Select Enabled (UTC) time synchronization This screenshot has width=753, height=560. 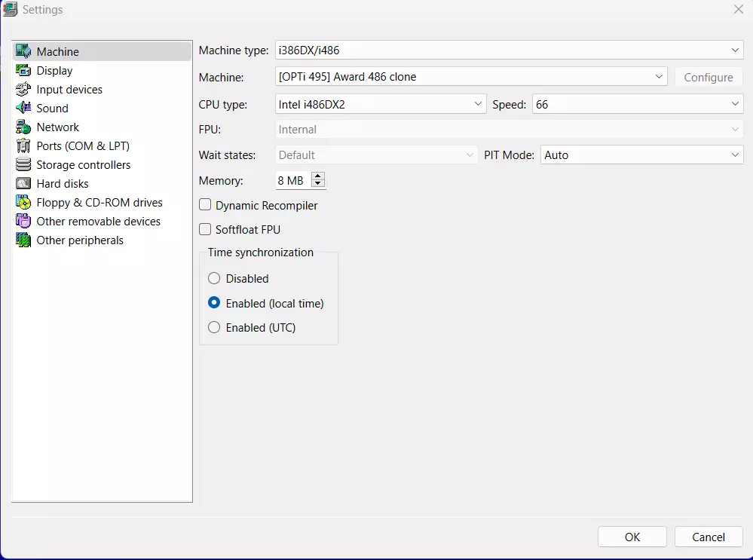214,328
